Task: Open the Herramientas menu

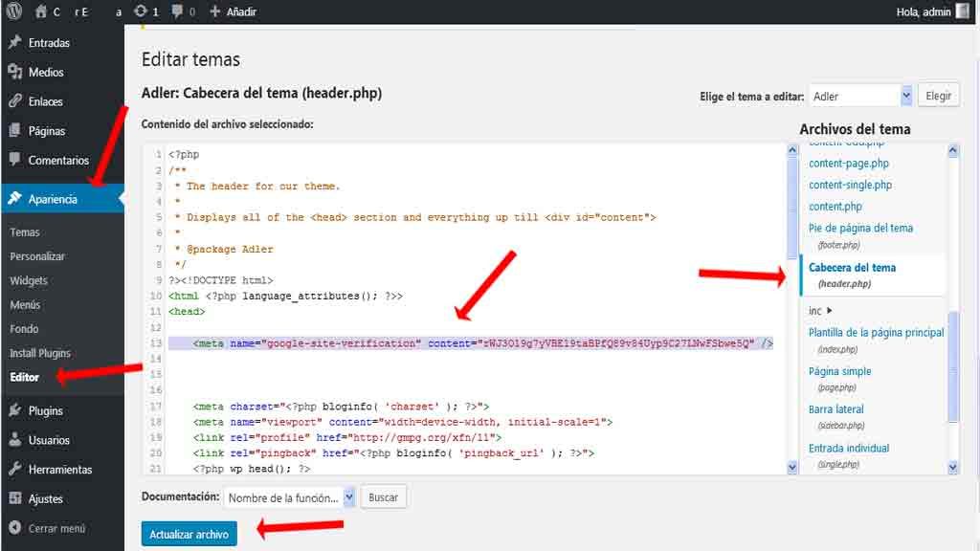Action: [x=62, y=469]
